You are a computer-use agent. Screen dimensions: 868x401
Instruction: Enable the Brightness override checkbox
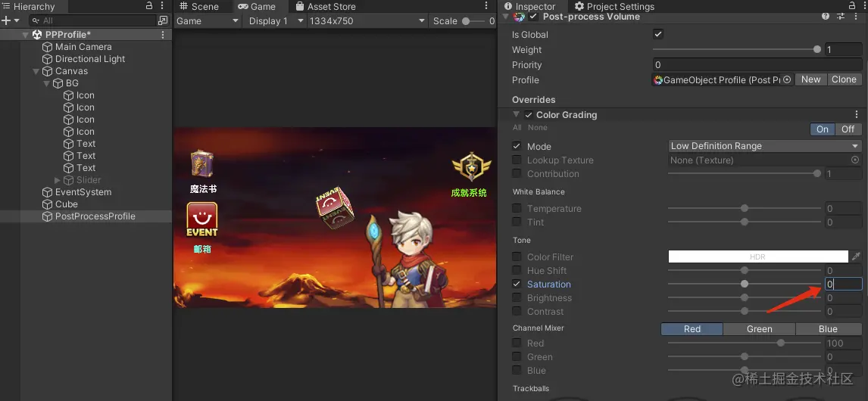[517, 297]
